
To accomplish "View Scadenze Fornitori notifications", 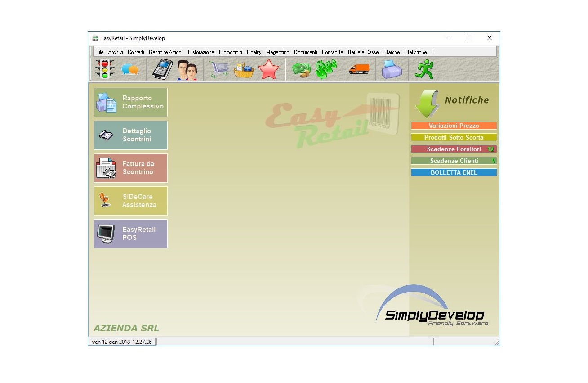I will 454,149.
